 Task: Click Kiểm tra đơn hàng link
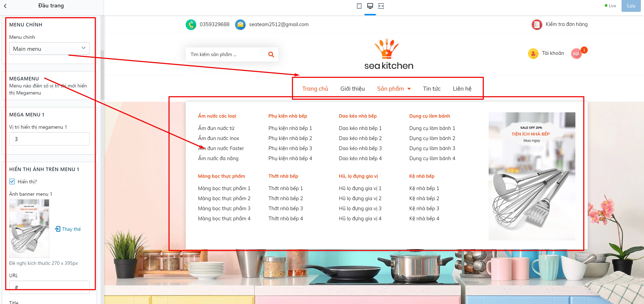click(x=567, y=24)
